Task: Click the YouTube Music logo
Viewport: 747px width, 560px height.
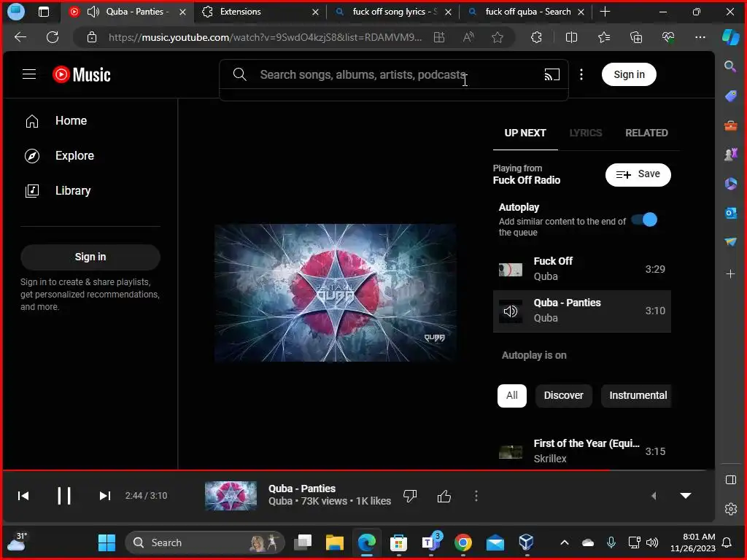Action: point(82,74)
